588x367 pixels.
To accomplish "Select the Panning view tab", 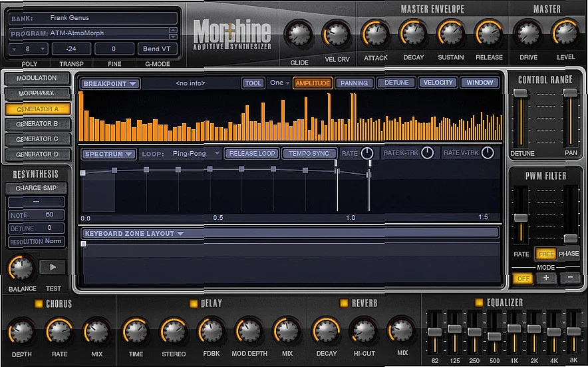I will [x=354, y=83].
